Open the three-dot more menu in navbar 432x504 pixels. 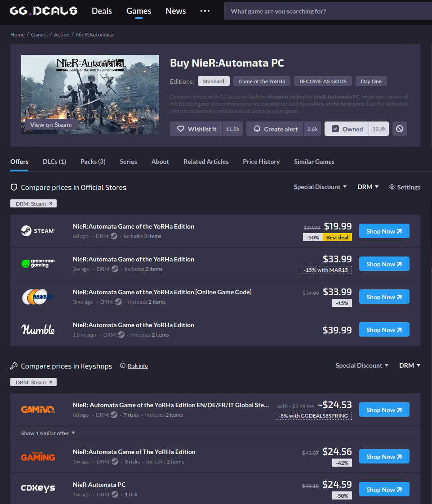pos(205,11)
